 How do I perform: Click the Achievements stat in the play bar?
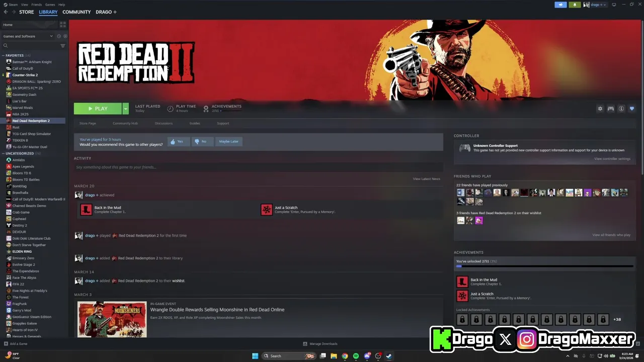pos(222,108)
